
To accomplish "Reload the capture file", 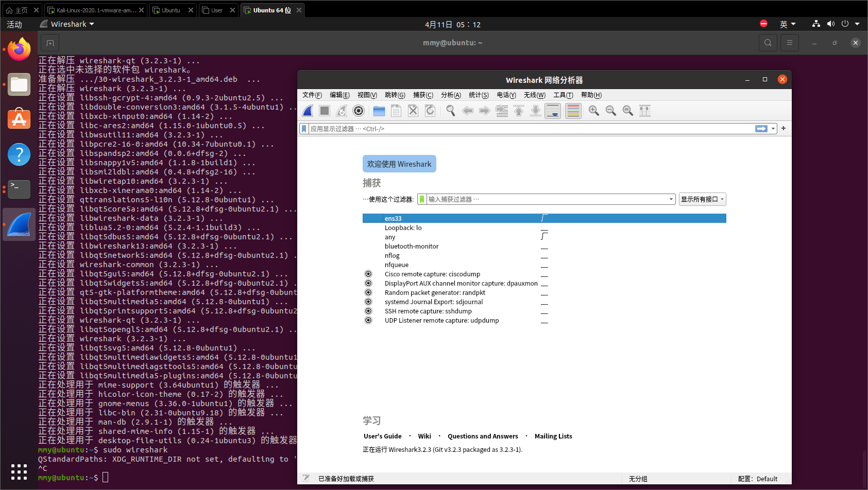I will click(x=430, y=111).
